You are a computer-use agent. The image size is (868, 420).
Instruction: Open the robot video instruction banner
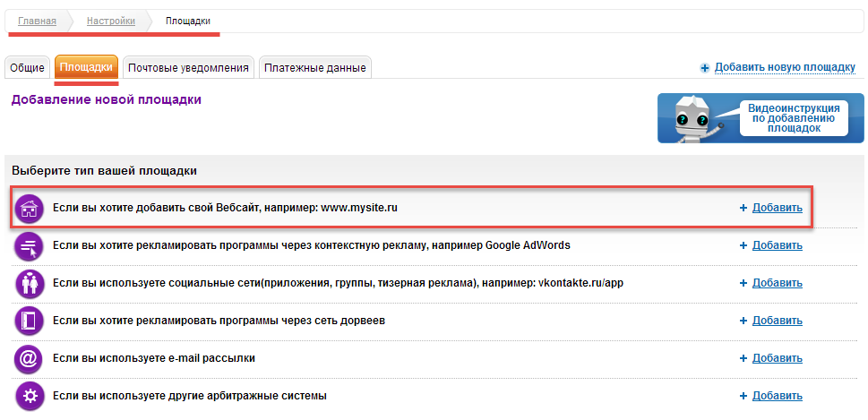click(761, 117)
